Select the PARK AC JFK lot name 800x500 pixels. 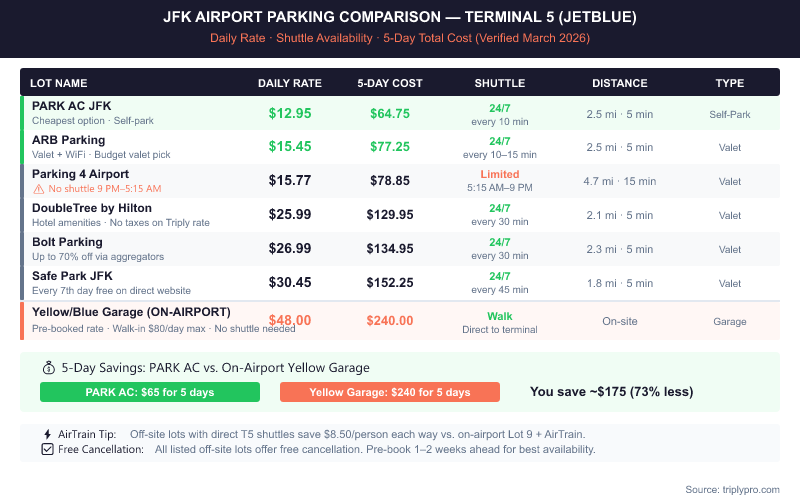click(x=71, y=106)
